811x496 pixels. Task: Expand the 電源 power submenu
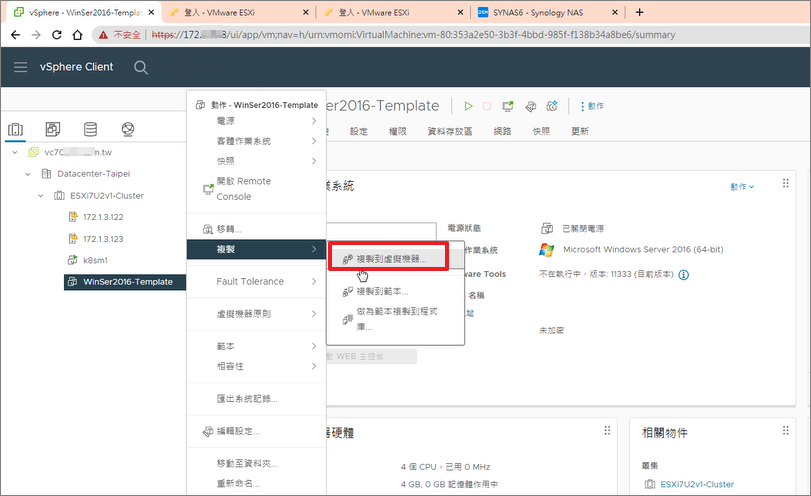click(257, 121)
